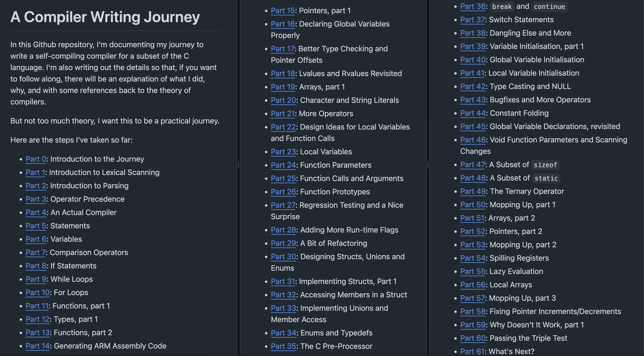
Task: Go to Part 14 ARM Assembly link
Action: pos(37,346)
